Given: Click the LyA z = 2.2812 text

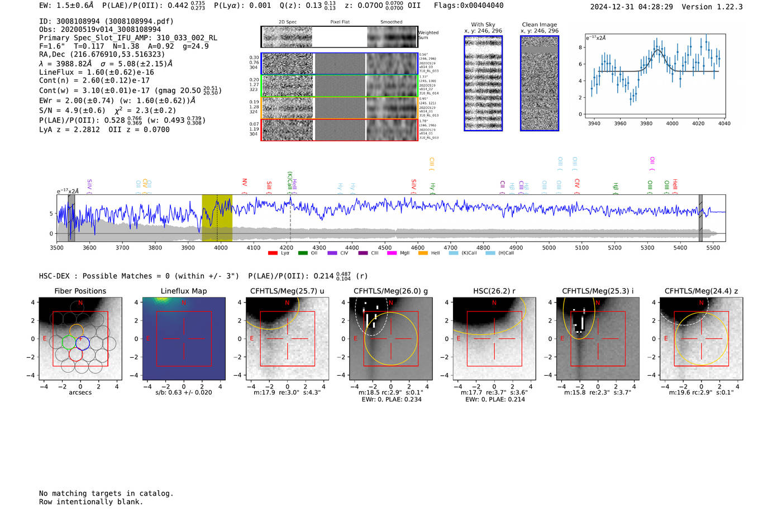Looking at the screenshot, I should pos(69,130).
